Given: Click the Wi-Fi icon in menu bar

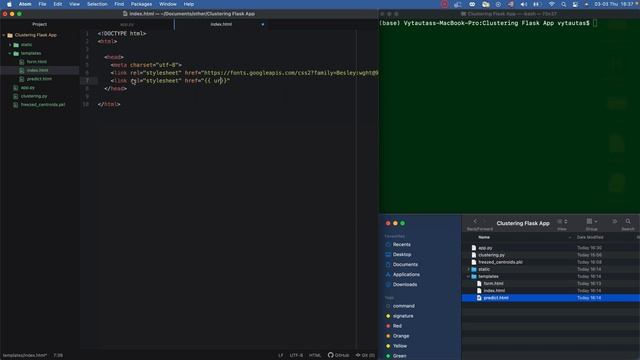Looking at the screenshot, I should pos(551,4).
